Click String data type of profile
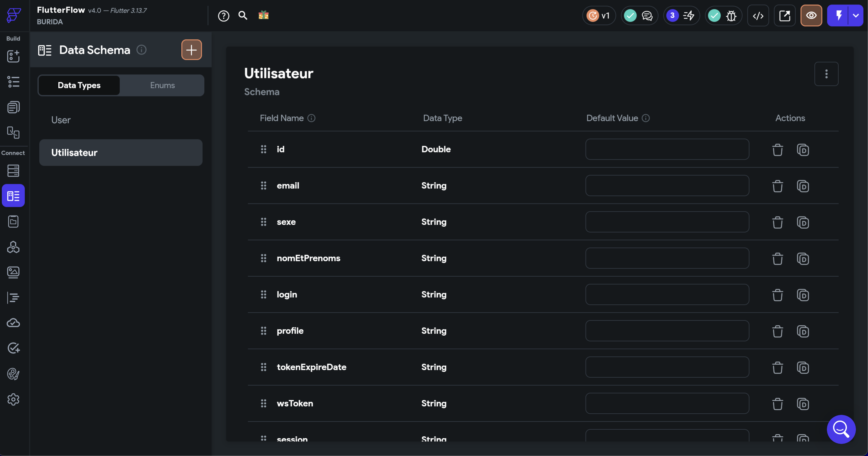The image size is (868, 456). [434, 331]
